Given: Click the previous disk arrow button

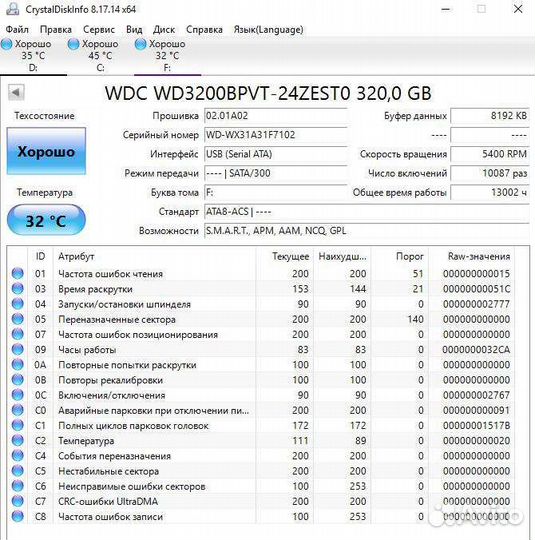Looking at the screenshot, I should click(x=16, y=92).
